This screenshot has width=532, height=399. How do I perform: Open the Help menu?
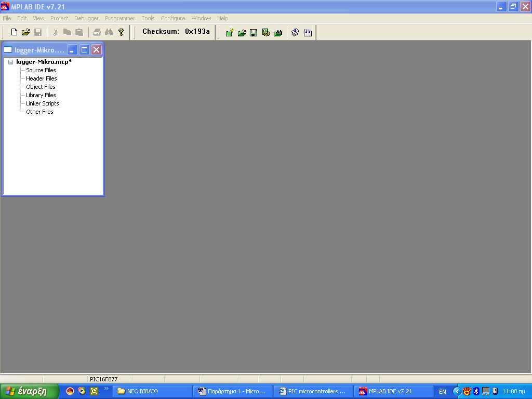coord(222,18)
